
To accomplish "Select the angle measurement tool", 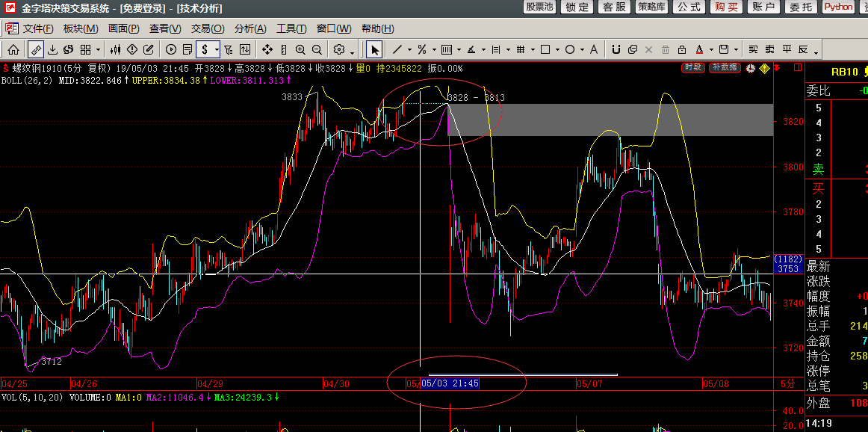I will (x=471, y=50).
